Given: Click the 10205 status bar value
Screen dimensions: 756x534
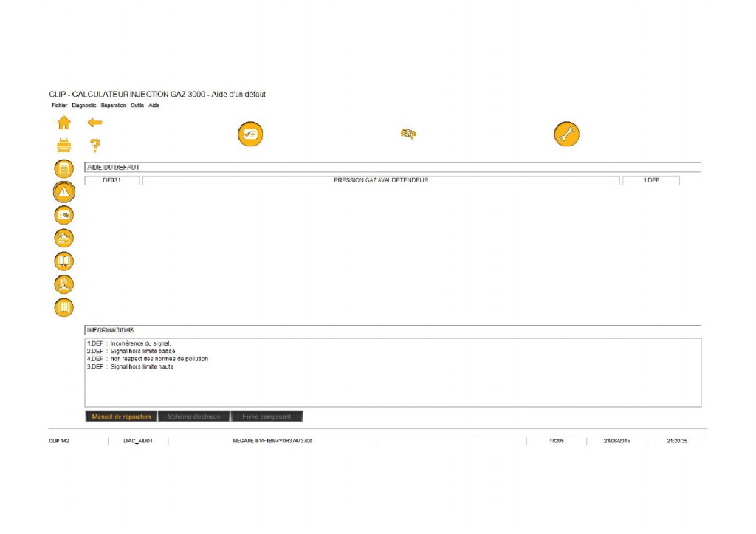Looking at the screenshot, I should (x=557, y=441).
